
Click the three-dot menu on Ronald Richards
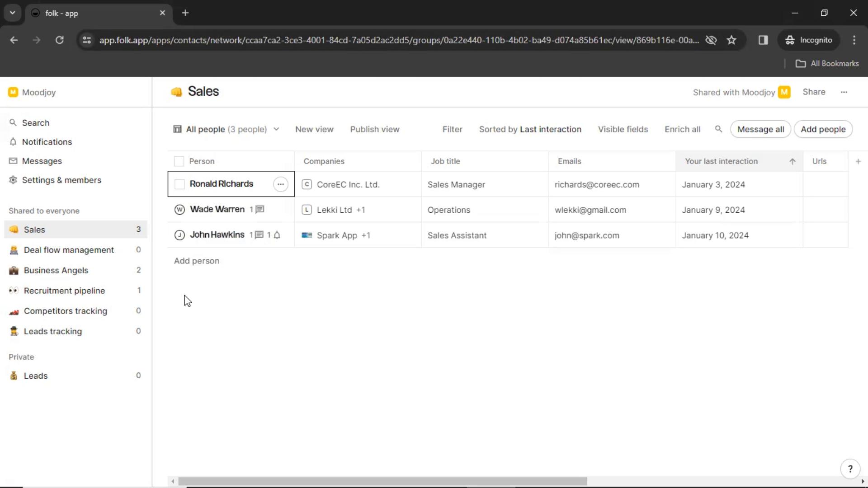[x=281, y=183]
